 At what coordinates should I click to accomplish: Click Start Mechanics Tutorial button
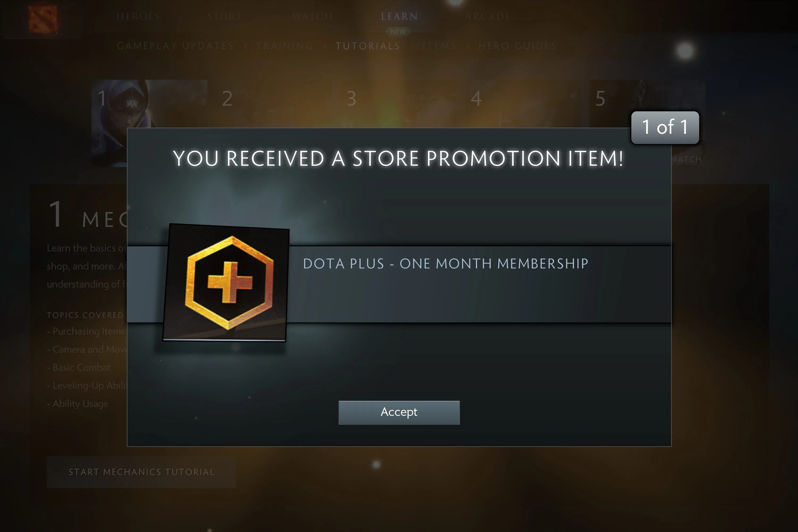(x=142, y=472)
